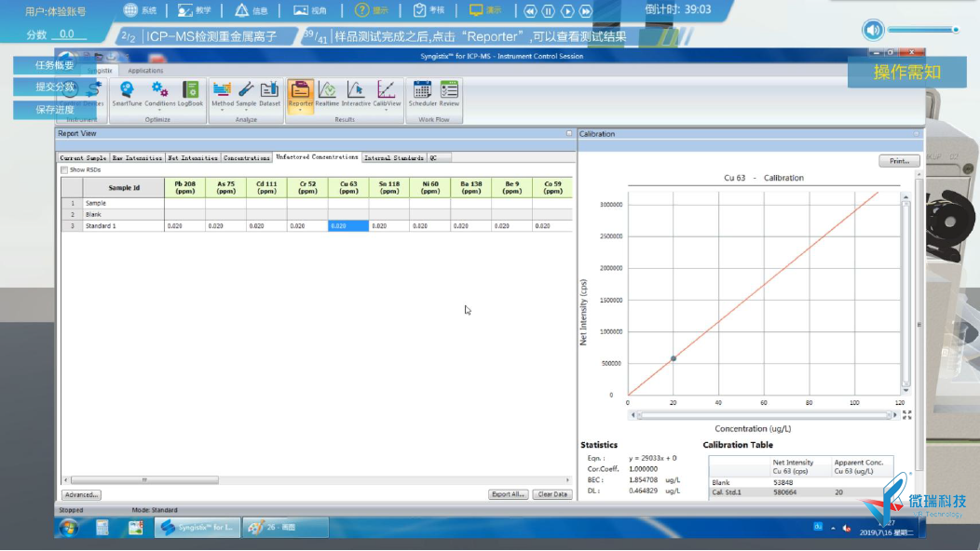Switch to the Current Sample tab
980x551 pixels.
coord(83,158)
